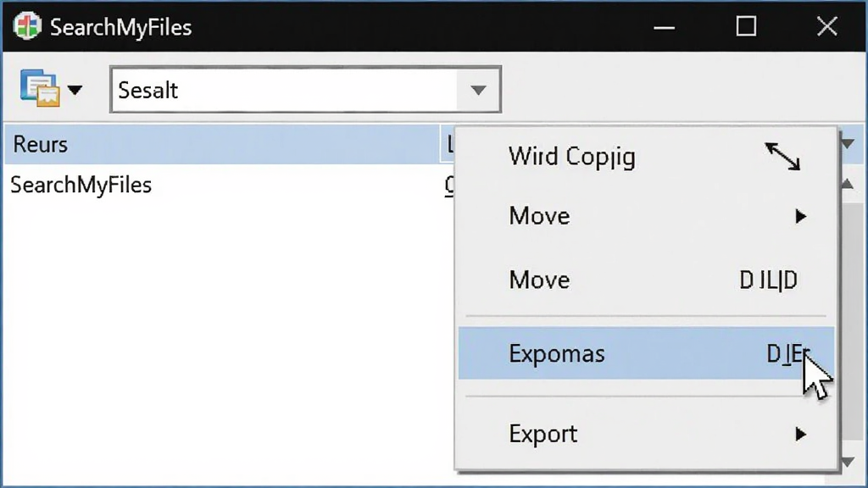
Task: Open the column header dropdown arrow at right
Action: [x=848, y=144]
